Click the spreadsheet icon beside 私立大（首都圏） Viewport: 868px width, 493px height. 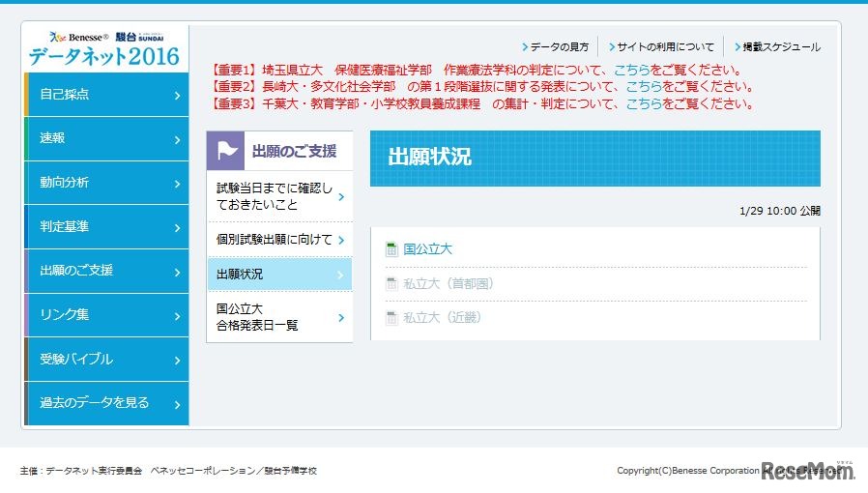pos(391,283)
